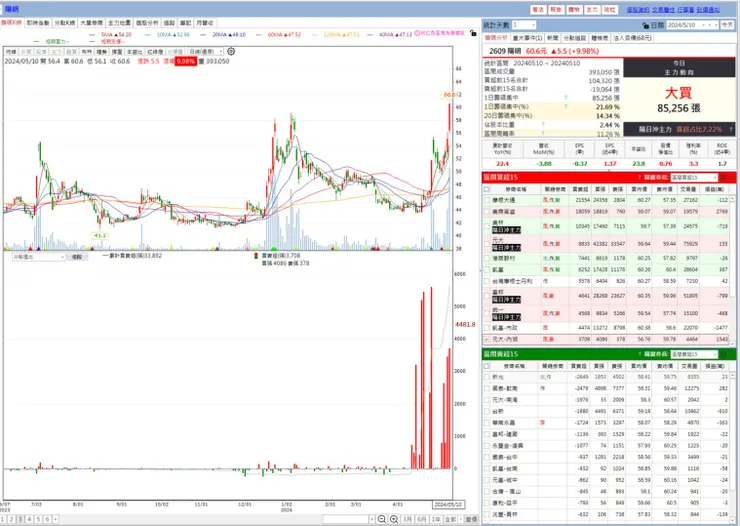Click the 重疊 button at bottom right
The image size is (740, 526).
[x=471, y=519]
